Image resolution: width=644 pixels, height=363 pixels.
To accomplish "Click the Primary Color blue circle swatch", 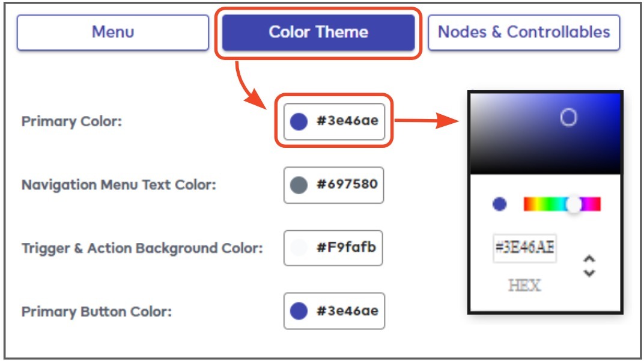I will (x=299, y=121).
